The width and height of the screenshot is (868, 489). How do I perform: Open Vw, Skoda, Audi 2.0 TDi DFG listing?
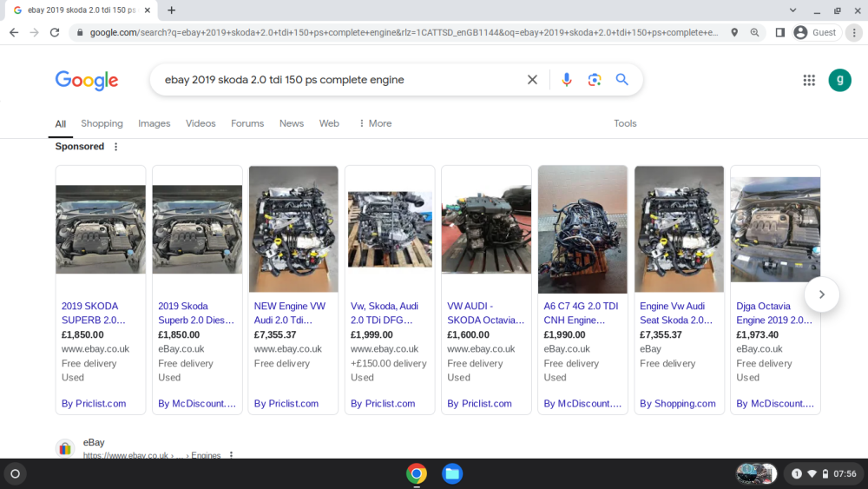[385, 313]
